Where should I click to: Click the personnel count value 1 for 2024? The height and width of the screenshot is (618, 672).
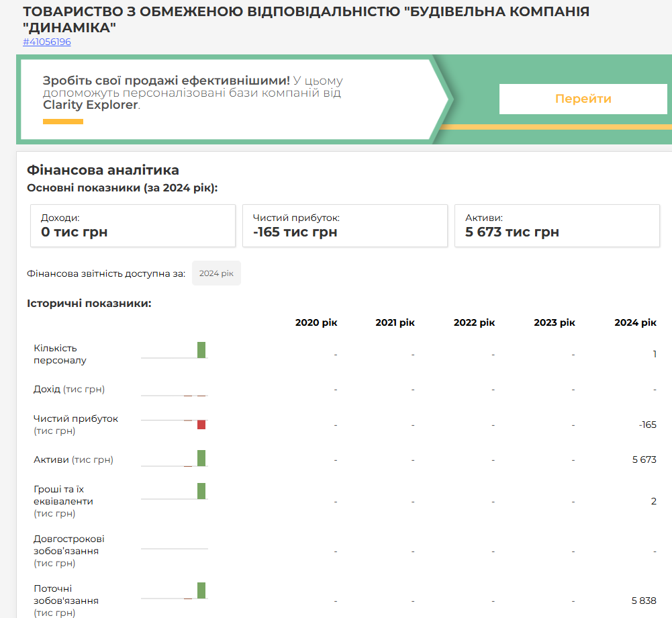point(655,354)
